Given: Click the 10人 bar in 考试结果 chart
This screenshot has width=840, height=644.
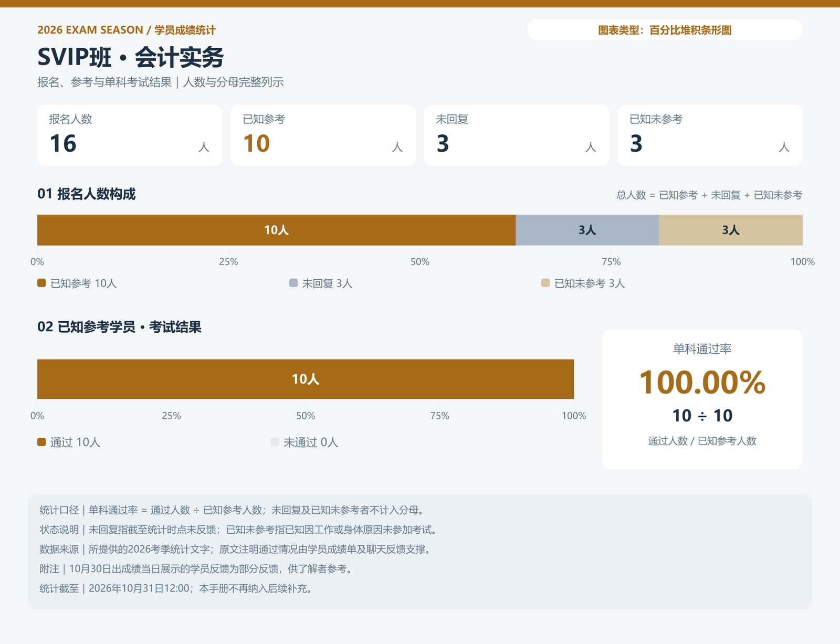Looking at the screenshot, I should pyautogui.click(x=306, y=379).
